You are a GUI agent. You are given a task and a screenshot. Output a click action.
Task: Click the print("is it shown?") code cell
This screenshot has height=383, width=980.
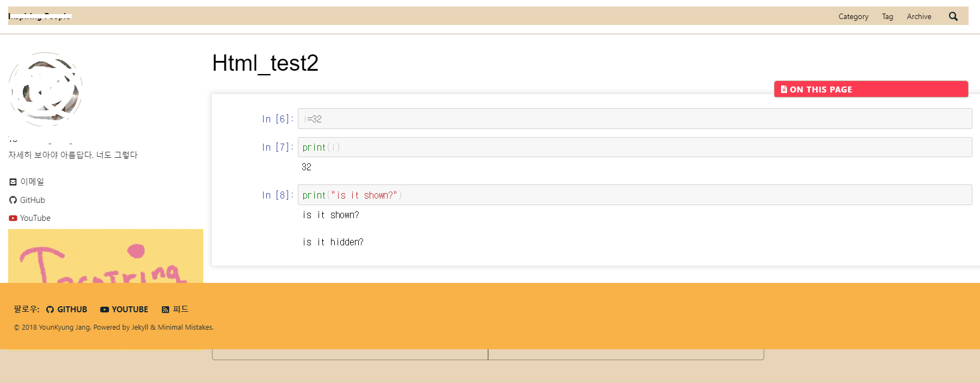(x=635, y=195)
